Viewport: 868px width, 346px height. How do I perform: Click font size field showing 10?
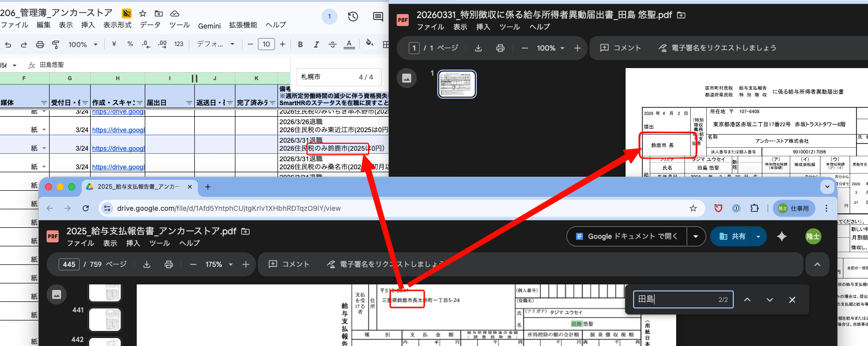click(x=266, y=44)
